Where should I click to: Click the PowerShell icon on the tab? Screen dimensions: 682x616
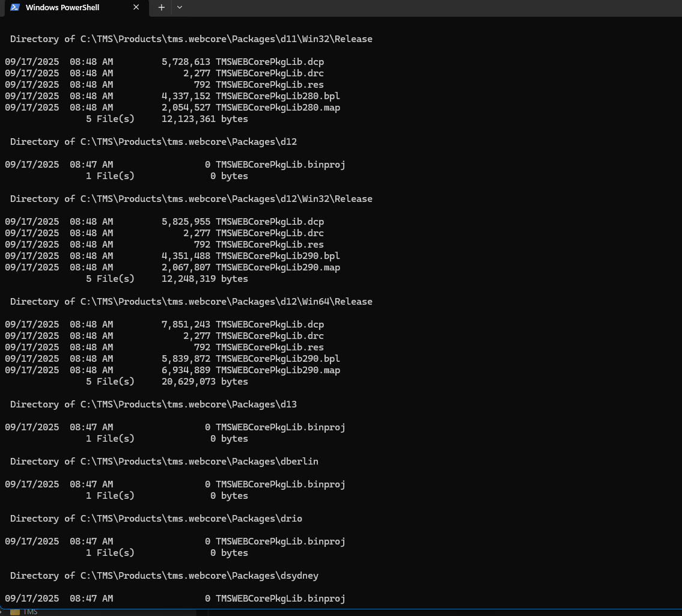pos(15,7)
